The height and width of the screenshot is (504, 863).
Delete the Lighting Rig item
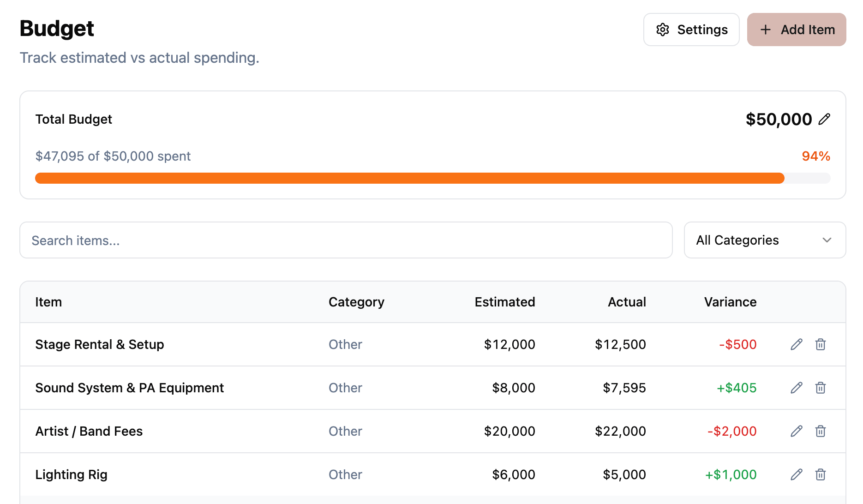pos(821,474)
